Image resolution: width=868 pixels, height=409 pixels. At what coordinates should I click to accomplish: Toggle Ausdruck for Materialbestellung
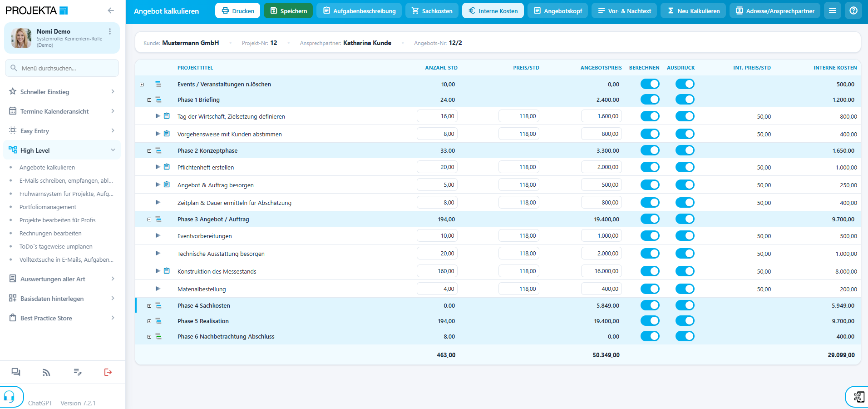(x=685, y=289)
